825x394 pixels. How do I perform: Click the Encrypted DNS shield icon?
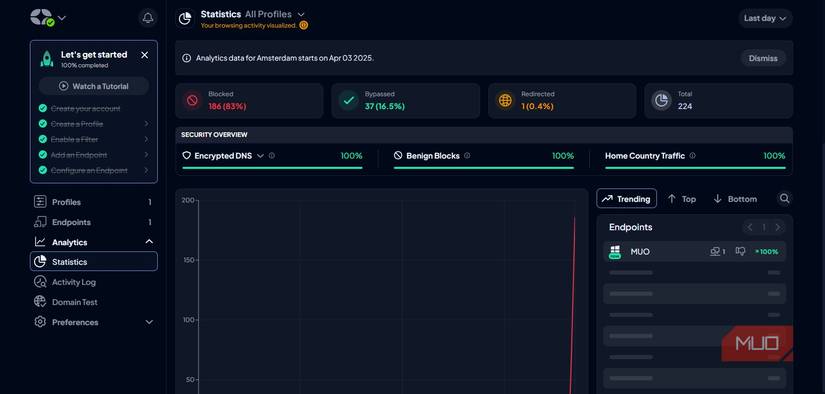(x=186, y=156)
